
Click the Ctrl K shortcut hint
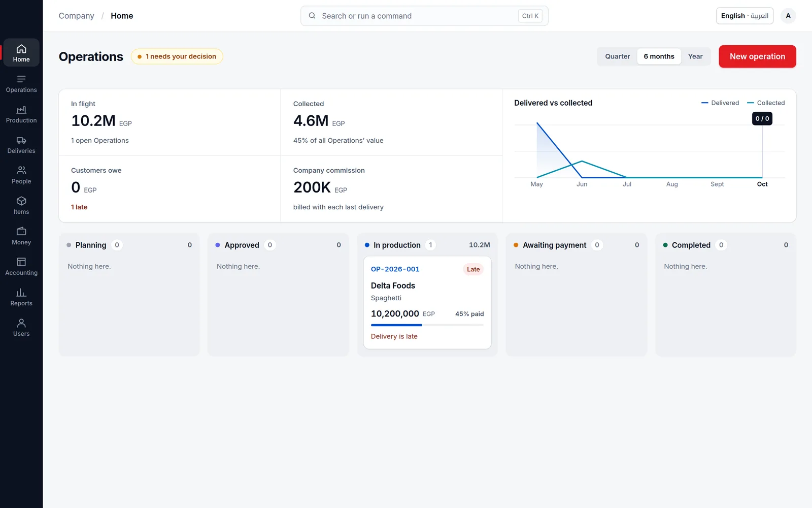pyautogui.click(x=530, y=16)
